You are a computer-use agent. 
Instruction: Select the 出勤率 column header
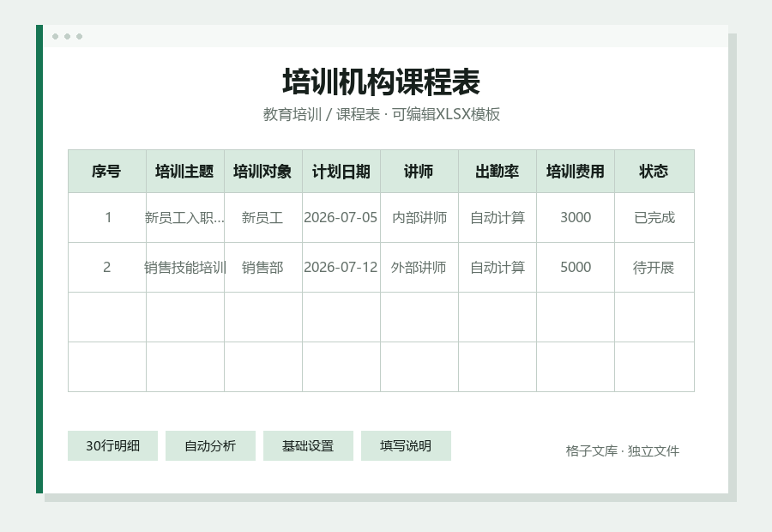pos(498,172)
